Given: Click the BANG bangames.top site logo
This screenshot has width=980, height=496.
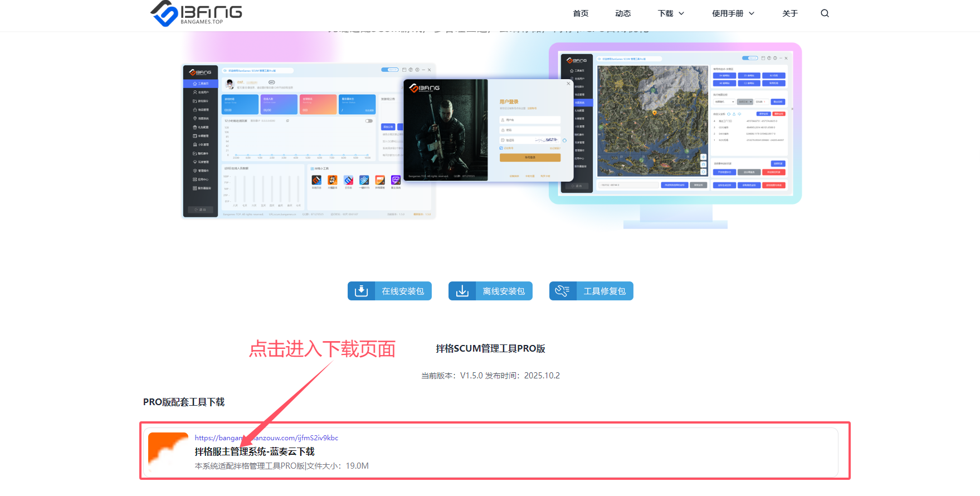Looking at the screenshot, I should 196,13.
